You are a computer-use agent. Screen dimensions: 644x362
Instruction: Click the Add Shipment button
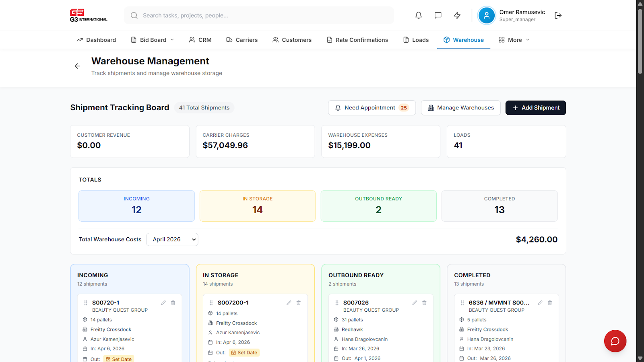(536, 108)
